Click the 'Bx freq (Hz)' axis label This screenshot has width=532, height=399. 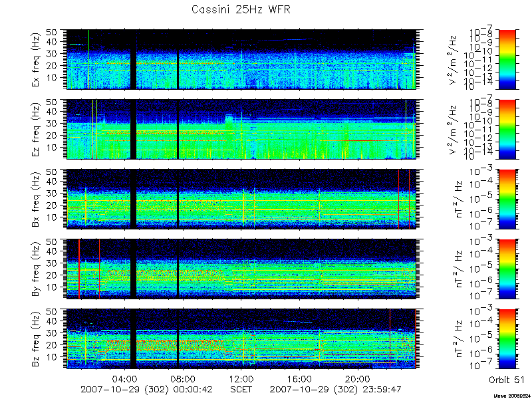click(x=36, y=199)
